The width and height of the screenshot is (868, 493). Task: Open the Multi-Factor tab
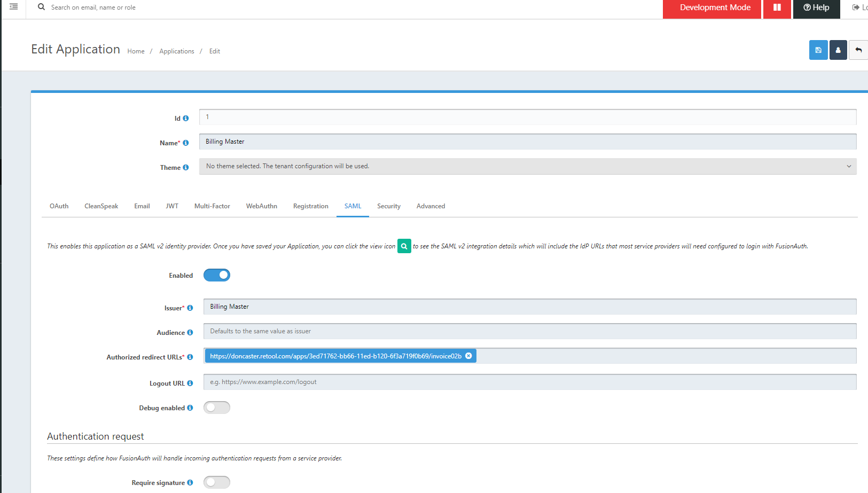pos(212,206)
